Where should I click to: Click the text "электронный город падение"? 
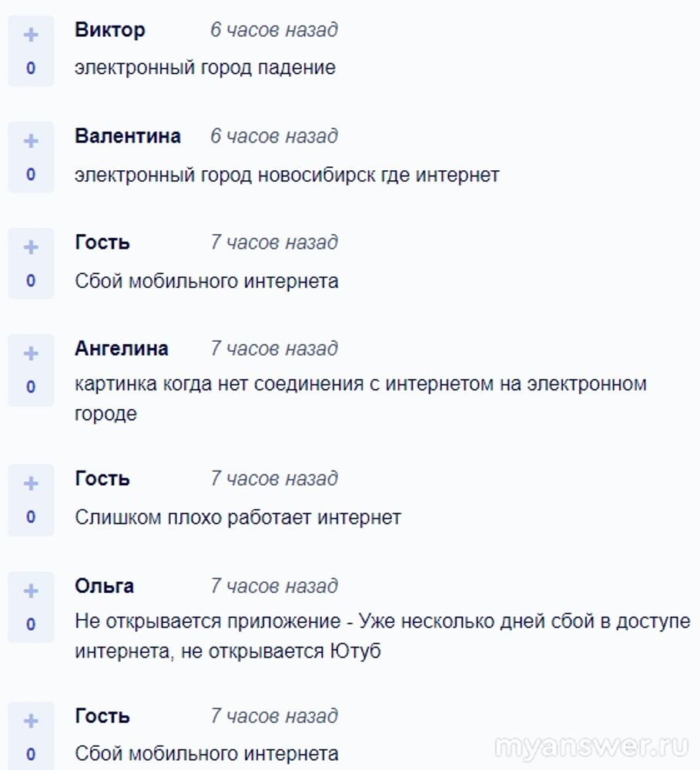coord(205,68)
